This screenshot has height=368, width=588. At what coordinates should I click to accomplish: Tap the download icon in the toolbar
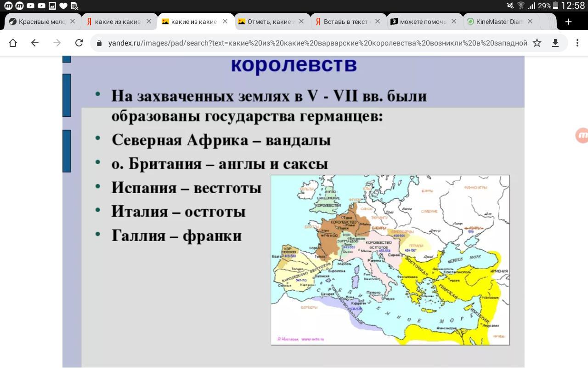tap(555, 43)
